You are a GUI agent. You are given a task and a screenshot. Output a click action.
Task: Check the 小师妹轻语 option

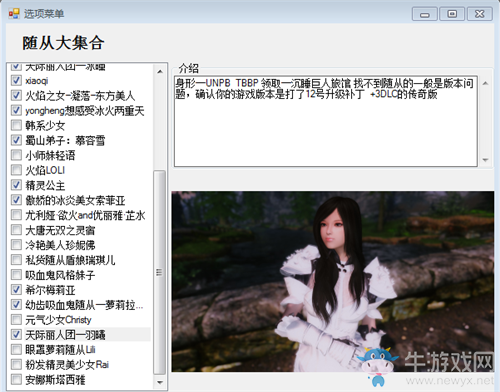[x=16, y=155]
